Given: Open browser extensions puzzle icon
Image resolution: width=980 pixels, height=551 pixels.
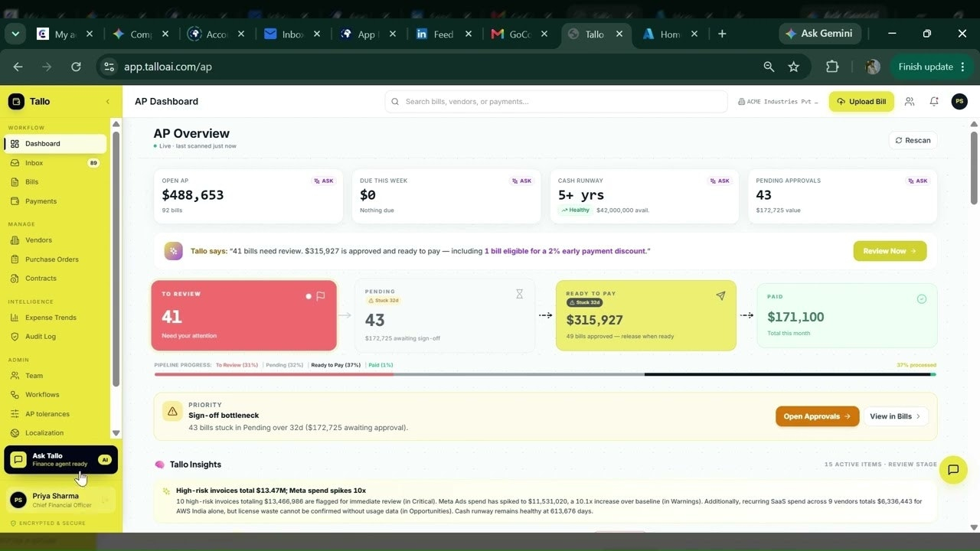Looking at the screenshot, I should point(832,67).
